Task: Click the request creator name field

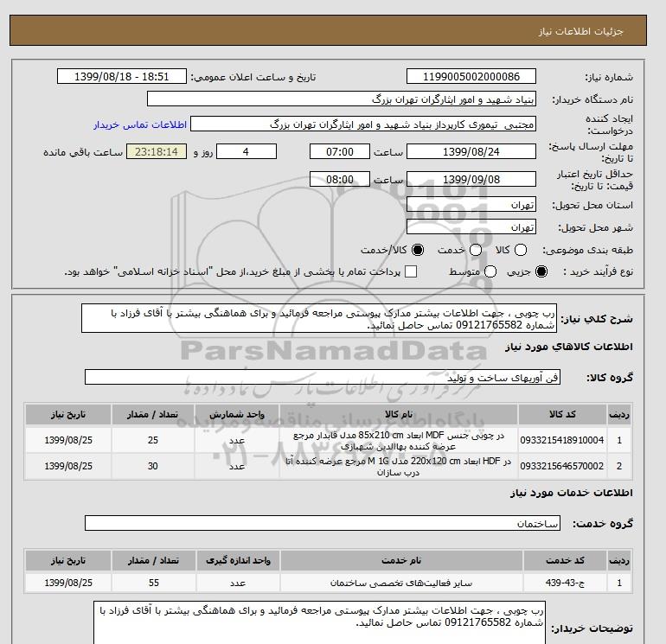Action: pyautogui.click(x=363, y=124)
